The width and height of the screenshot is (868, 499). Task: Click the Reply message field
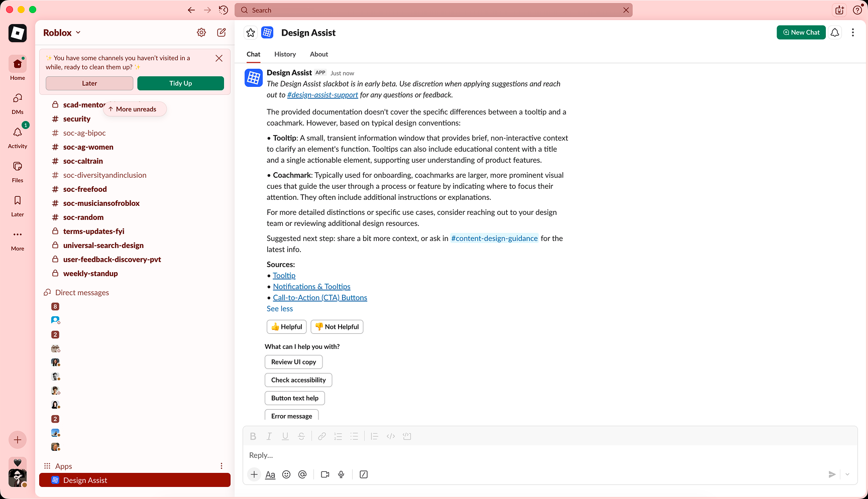coord(550,455)
